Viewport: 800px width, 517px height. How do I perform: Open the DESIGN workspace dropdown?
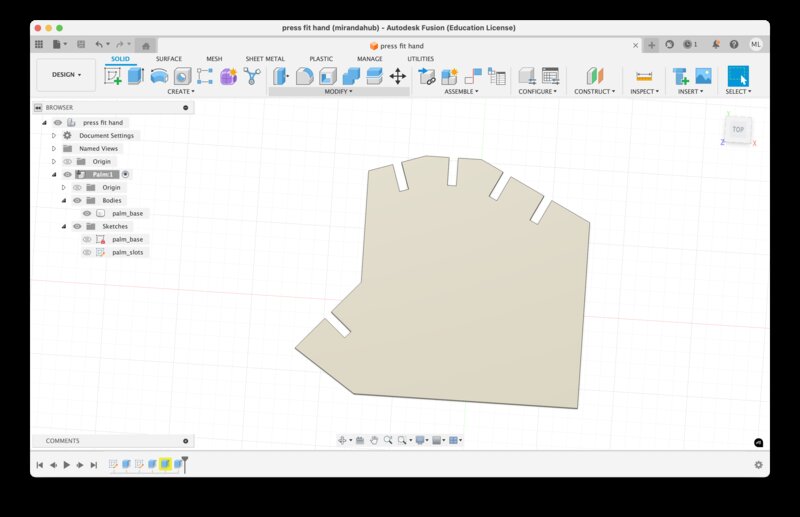[66, 74]
